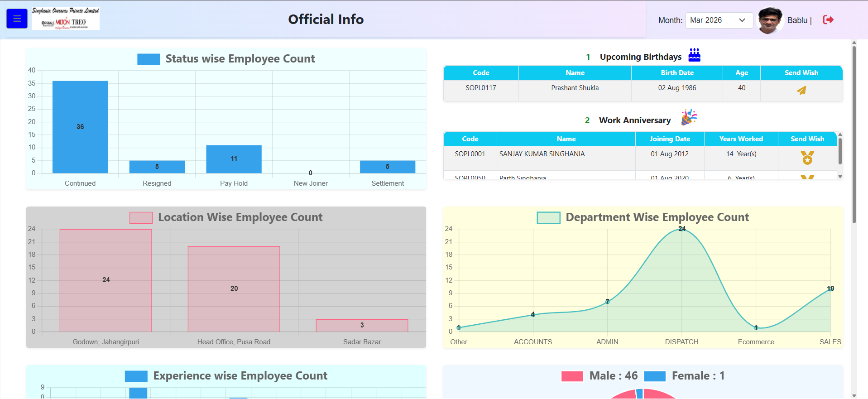Click the ADMIN data point
Image resolution: width=868 pixels, height=399 pixels.
point(607,302)
